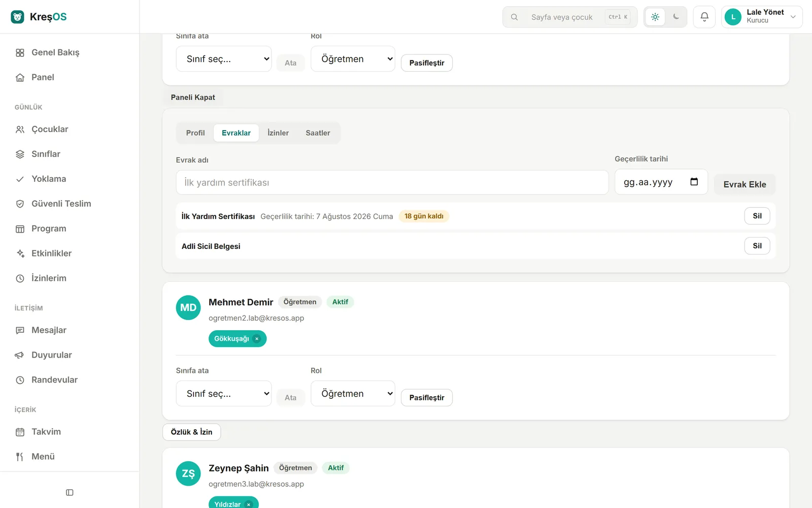Click the İzinlerim clock icon
This screenshot has width=812, height=508.
(x=20, y=279)
